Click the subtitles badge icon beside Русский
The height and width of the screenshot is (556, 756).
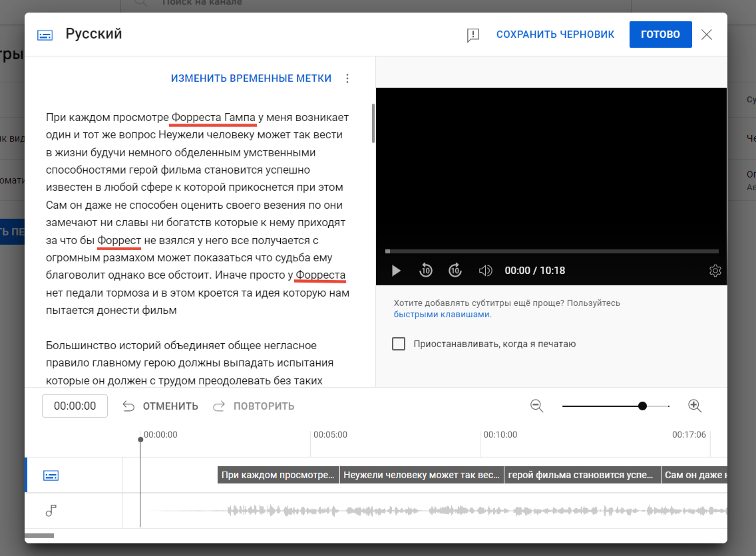point(44,34)
